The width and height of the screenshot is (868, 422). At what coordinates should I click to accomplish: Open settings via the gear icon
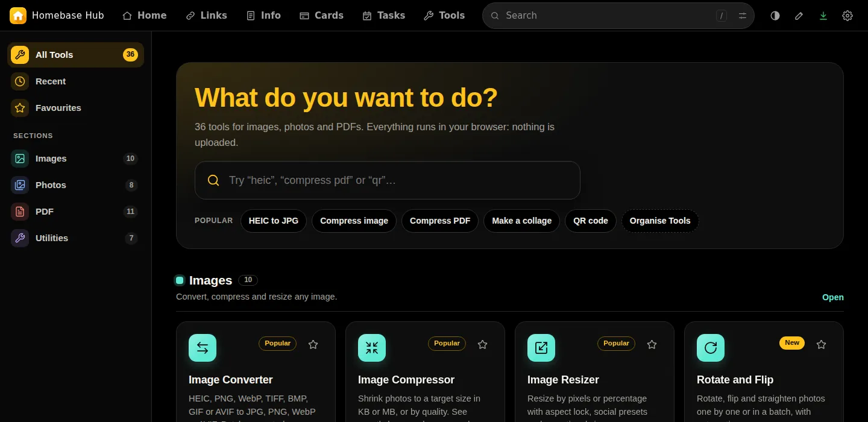(848, 16)
